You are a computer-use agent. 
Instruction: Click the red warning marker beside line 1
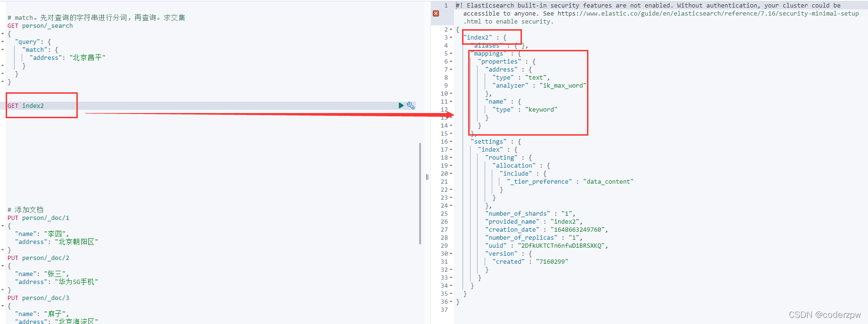pos(436,14)
